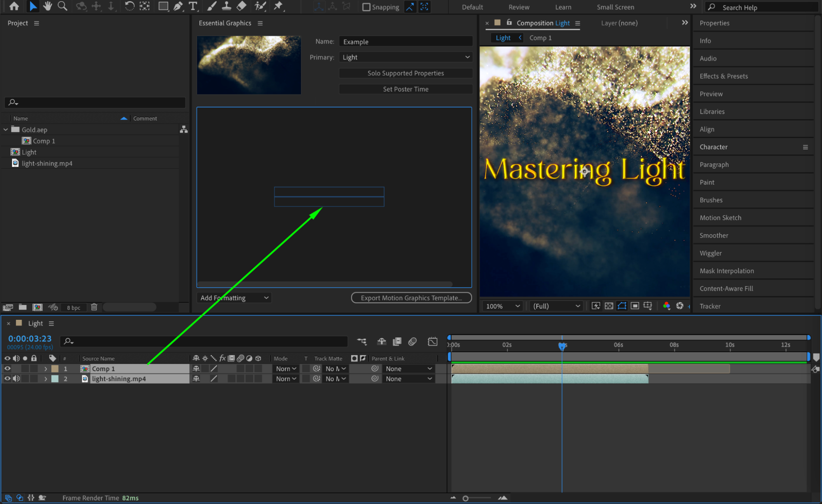Select the Zoom tool in toolbar
Screen dimensions: 822x504
[63, 6]
